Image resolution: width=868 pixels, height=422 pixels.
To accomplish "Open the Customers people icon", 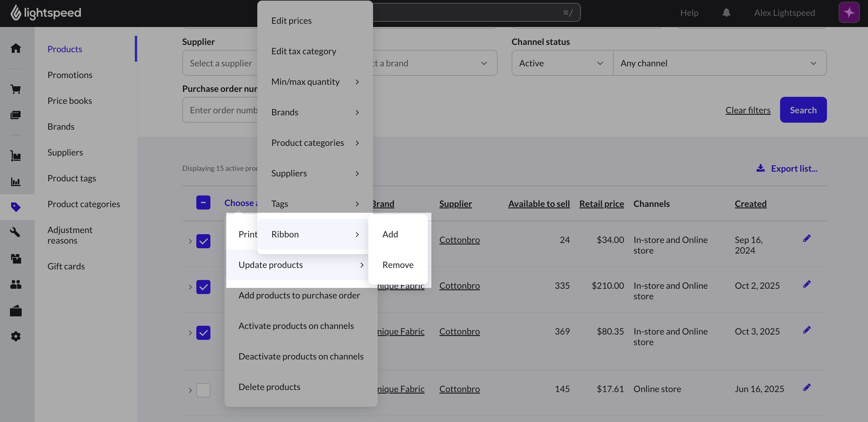I will pos(16,284).
